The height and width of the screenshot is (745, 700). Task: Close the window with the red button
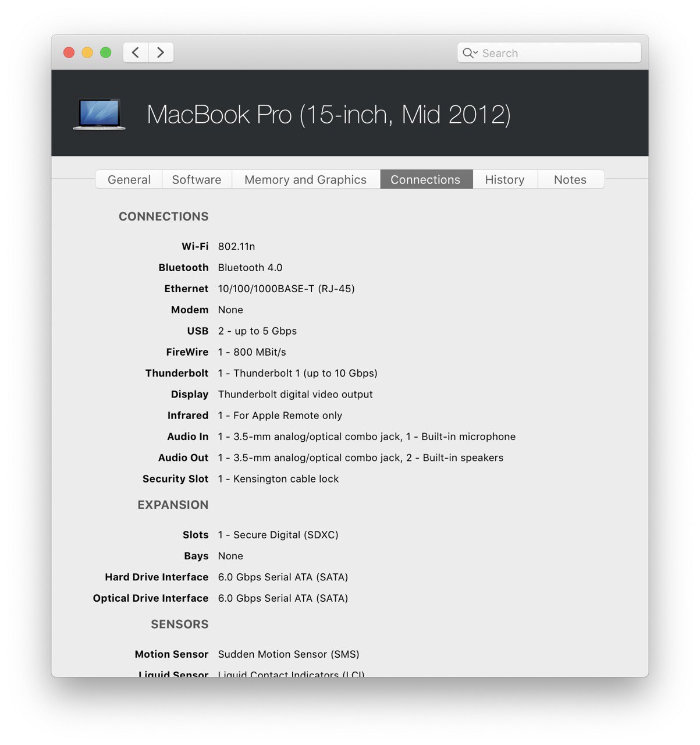point(69,52)
